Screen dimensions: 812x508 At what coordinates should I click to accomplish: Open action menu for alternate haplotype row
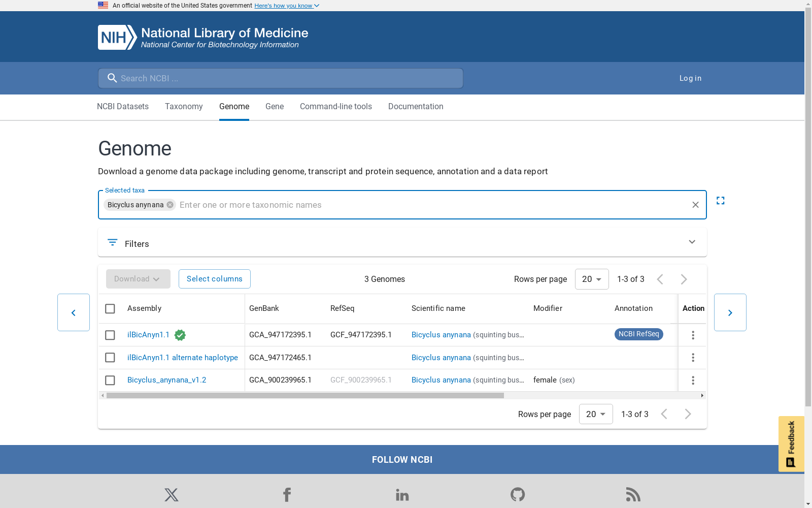click(693, 358)
